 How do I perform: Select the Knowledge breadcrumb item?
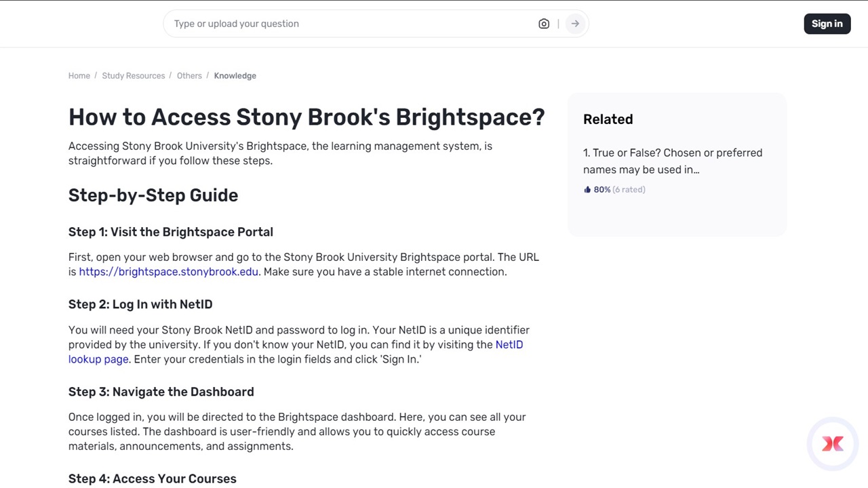point(235,75)
